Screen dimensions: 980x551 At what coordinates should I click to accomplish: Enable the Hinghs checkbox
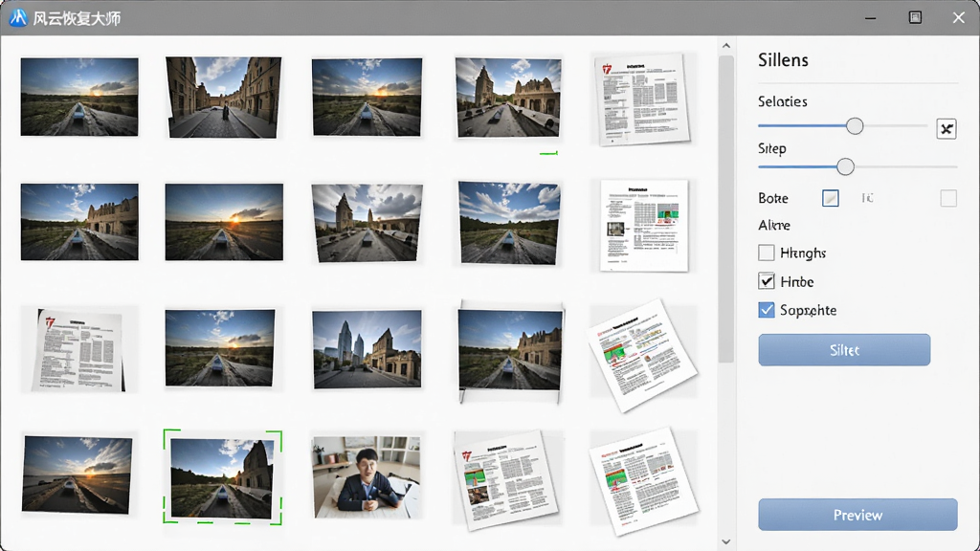pos(767,253)
